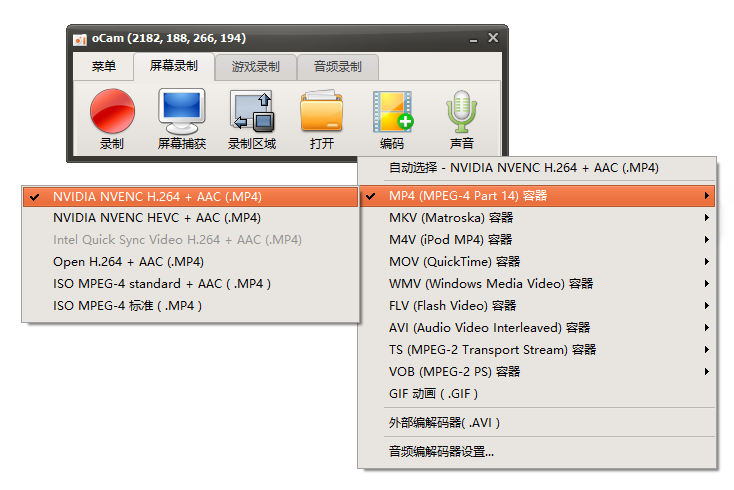Select WMV (Windows Media Video) 容器 item

pyautogui.click(x=537, y=284)
